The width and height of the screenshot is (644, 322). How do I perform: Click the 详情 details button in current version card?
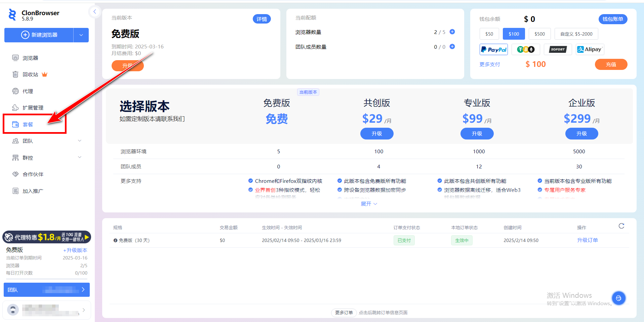pos(261,19)
